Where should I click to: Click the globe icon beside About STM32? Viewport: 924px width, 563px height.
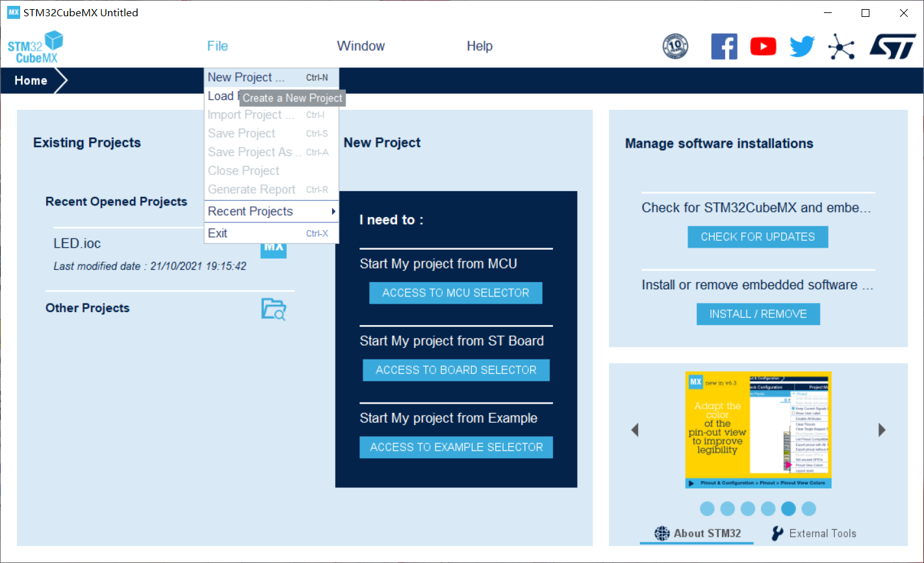661,533
